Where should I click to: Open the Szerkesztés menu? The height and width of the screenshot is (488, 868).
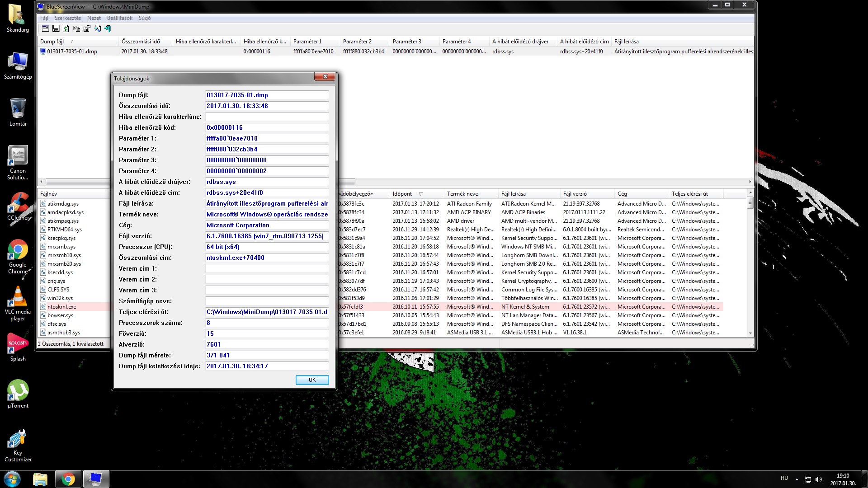68,18
